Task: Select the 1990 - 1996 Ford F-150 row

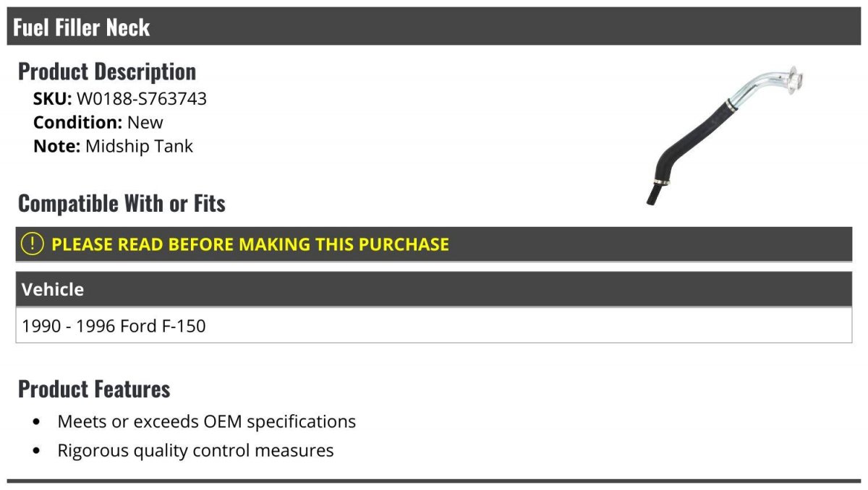Action: [x=434, y=325]
